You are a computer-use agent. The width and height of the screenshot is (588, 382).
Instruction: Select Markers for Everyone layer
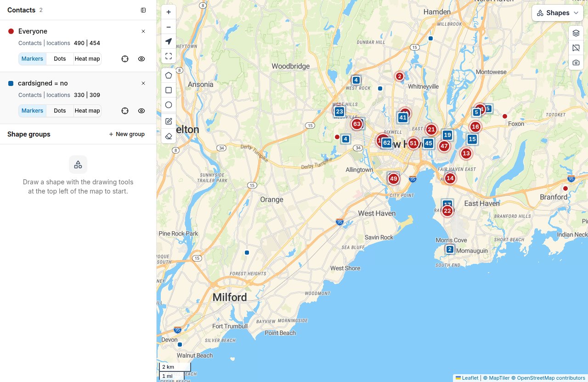(x=32, y=59)
